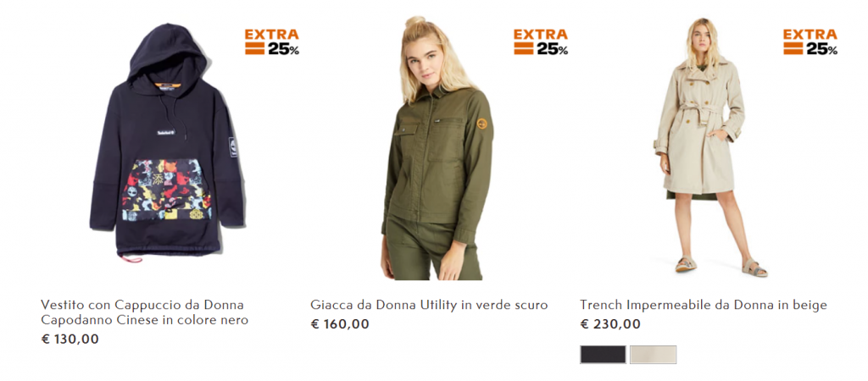
Task: Select the black color swatch for the trench
Action: (x=603, y=355)
